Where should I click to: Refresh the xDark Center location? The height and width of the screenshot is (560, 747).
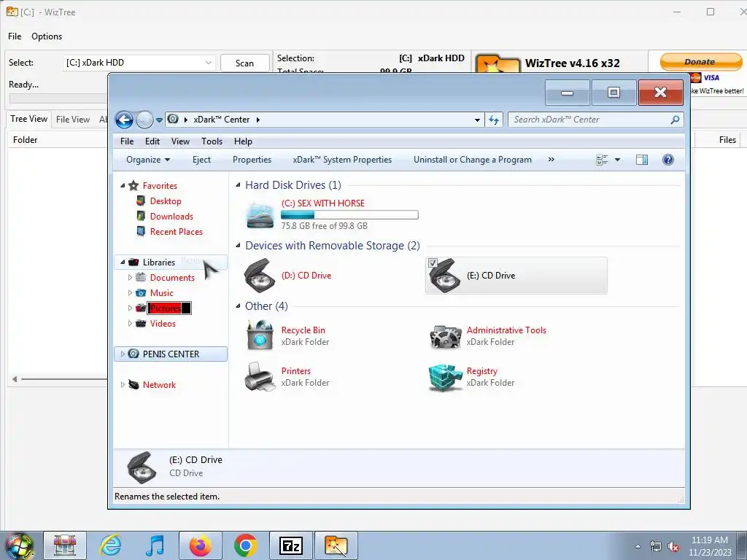494,120
